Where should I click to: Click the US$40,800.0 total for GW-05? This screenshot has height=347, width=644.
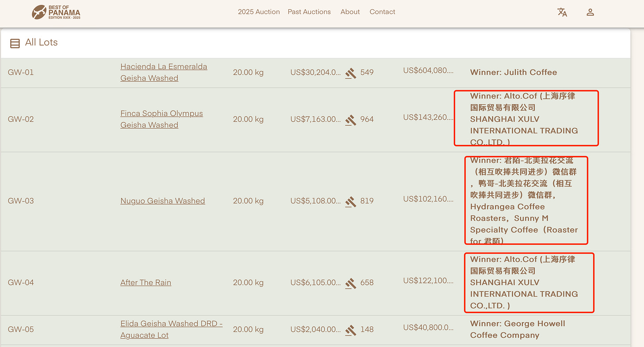coord(429,327)
